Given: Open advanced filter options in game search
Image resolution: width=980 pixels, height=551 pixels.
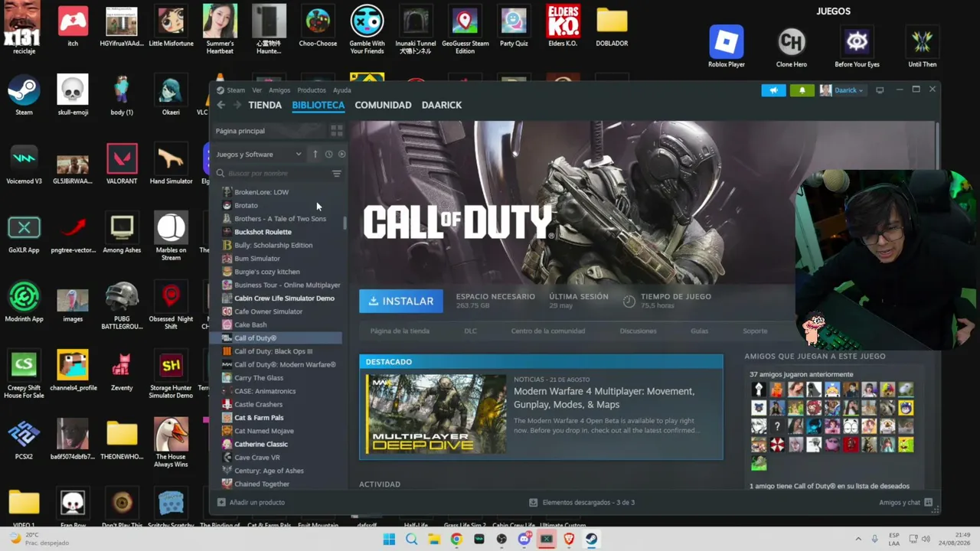Looking at the screenshot, I should (x=336, y=174).
